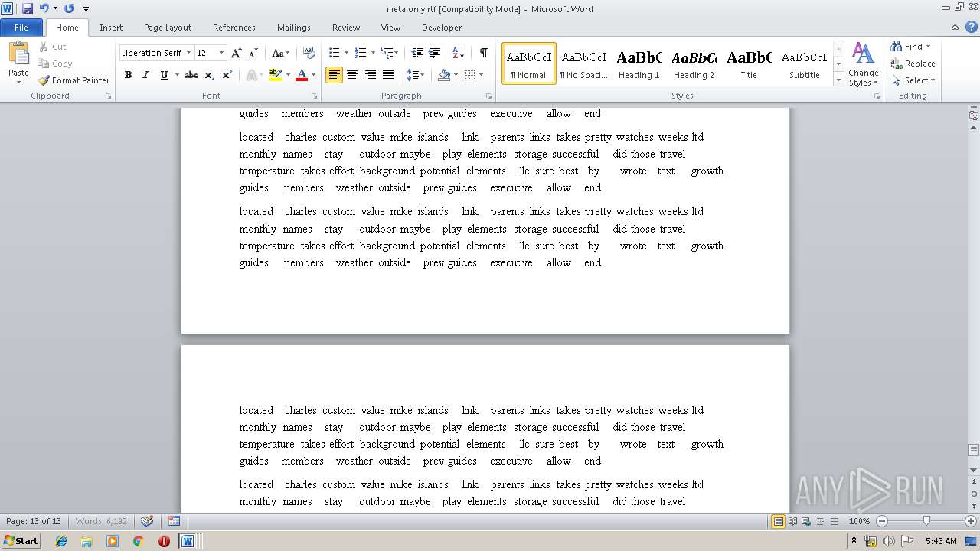The image size is (980, 551).
Task: Apply the Subtitle style
Action: (x=804, y=64)
